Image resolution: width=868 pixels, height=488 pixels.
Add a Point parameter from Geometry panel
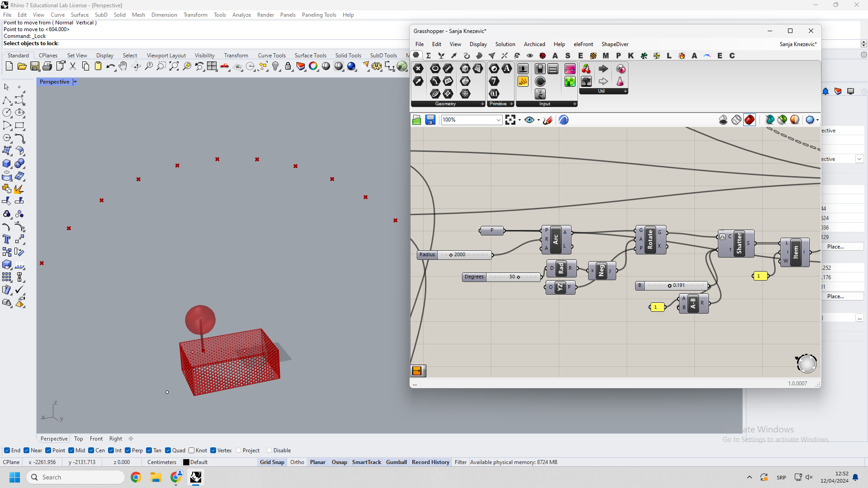[x=418, y=69]
